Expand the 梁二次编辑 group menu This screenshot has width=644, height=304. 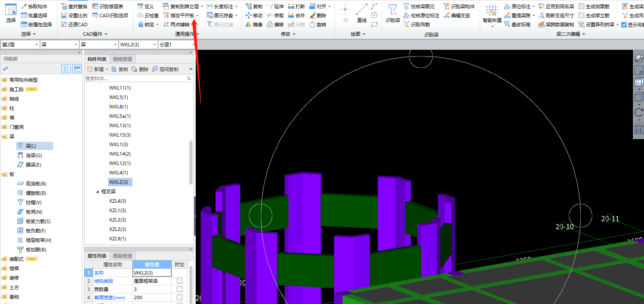[x=571, y=34]
